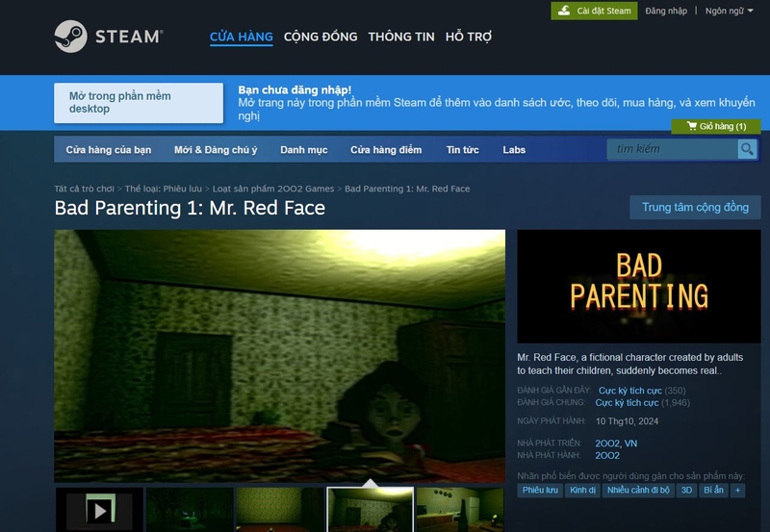This screenshot has width=770, height=532.
Task: Click the Đăng nhập login link
Action: (x=666, y=11)
